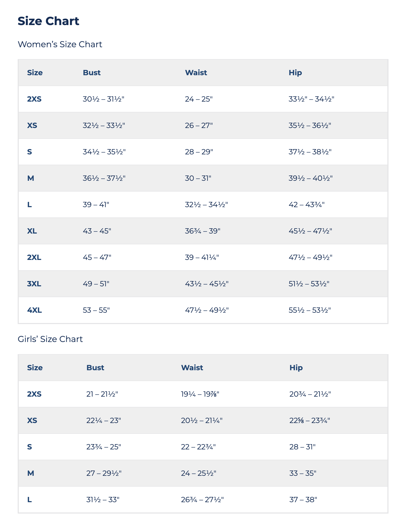This screenshot has height=532, width=403.
Task: Click the women's Bust column header
Action: tap(92, 73)
